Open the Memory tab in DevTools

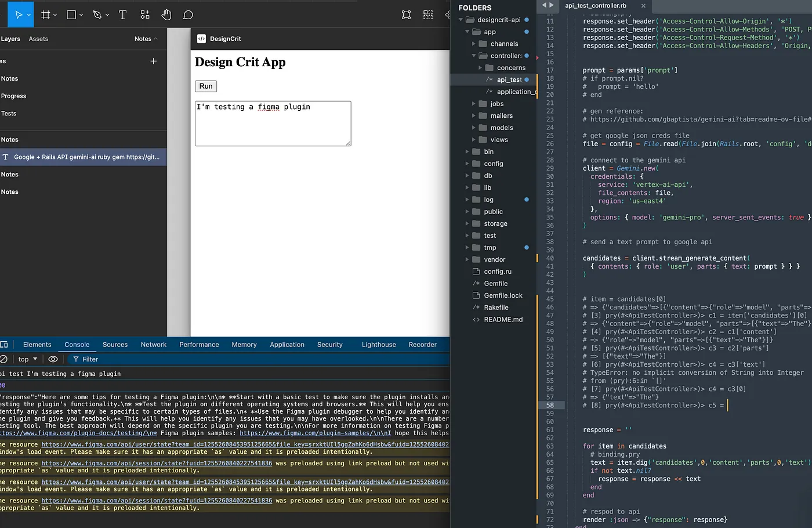pyautogui.click(x=244, y=345)
